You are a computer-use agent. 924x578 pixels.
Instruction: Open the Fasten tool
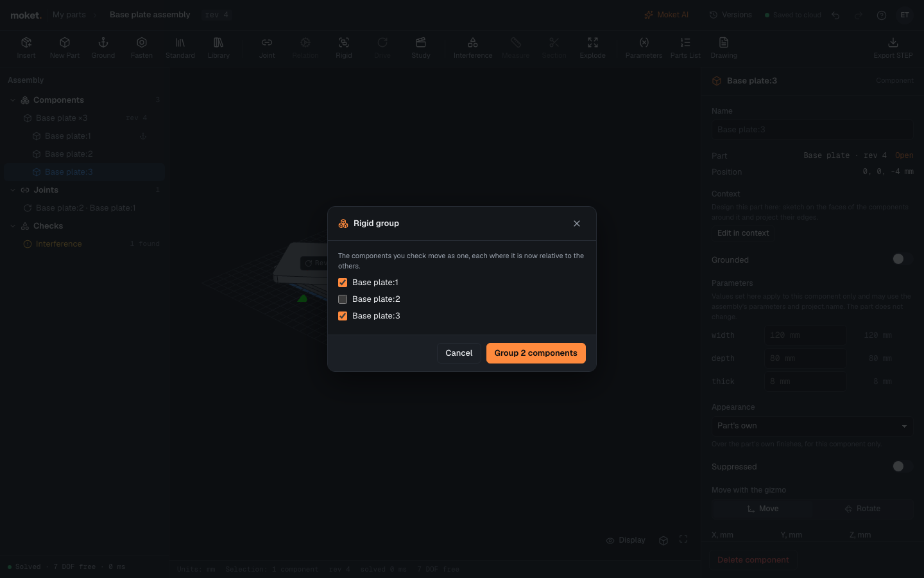[x=142, y=48]
